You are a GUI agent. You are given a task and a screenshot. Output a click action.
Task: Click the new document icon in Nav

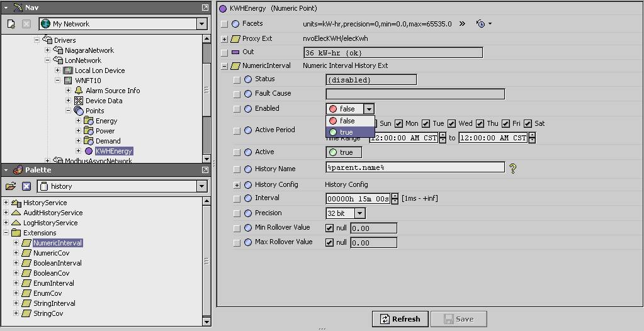[11, 24]
